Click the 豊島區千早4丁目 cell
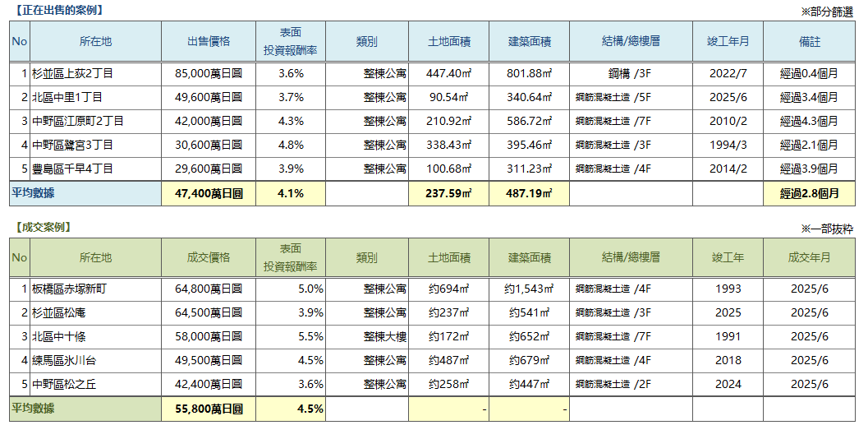The width and height of the screenshot is (868, 439). 72,169
